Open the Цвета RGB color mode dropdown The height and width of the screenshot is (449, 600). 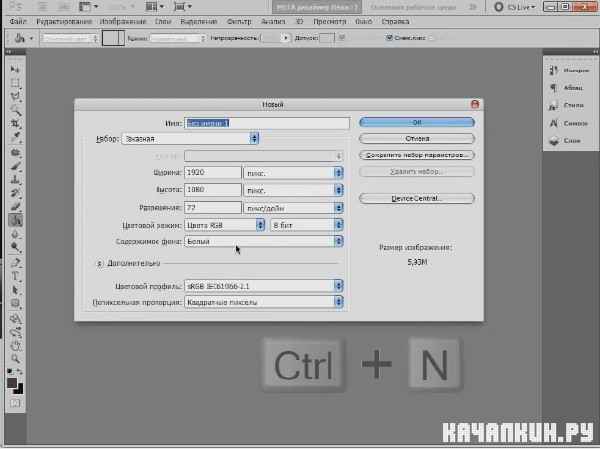[225, 225]
